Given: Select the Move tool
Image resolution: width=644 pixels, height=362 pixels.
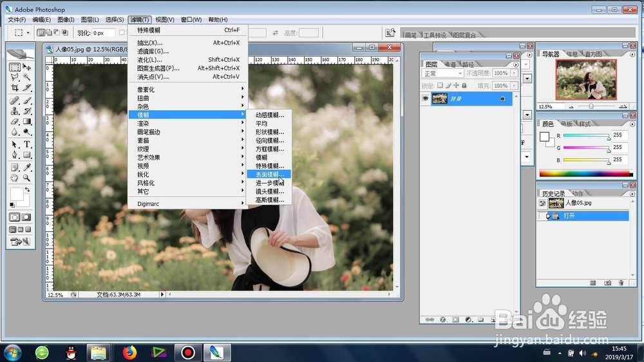Looking at the screenshot, I should pyautogui.click(x=26, y=67).
